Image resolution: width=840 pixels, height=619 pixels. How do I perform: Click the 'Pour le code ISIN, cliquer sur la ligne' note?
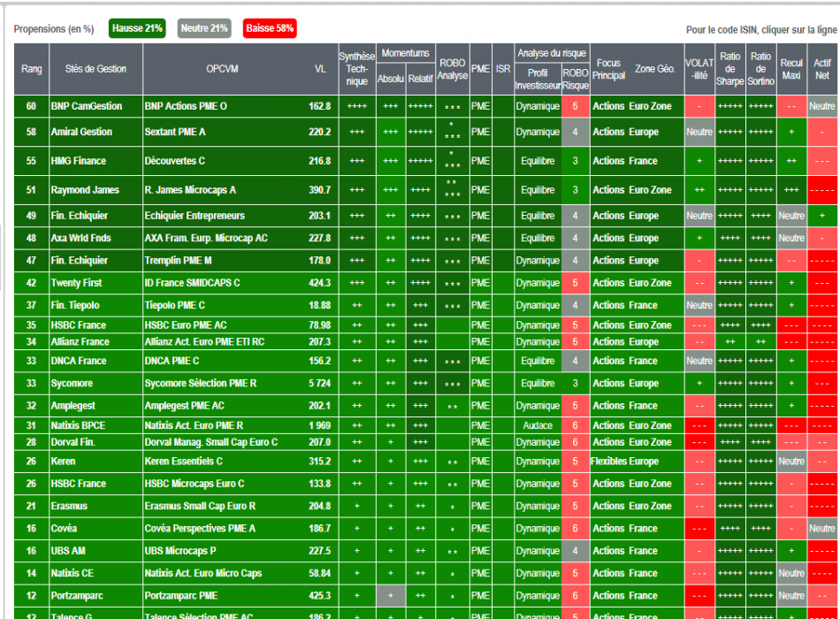pos(761,30)
